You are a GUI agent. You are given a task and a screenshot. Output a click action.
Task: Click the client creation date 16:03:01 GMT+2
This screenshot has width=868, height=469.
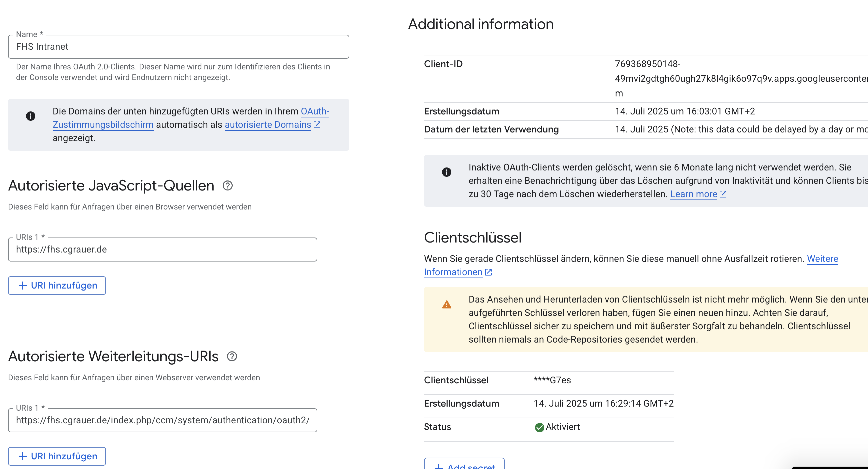pyautogui.click(x=685, y=111)
